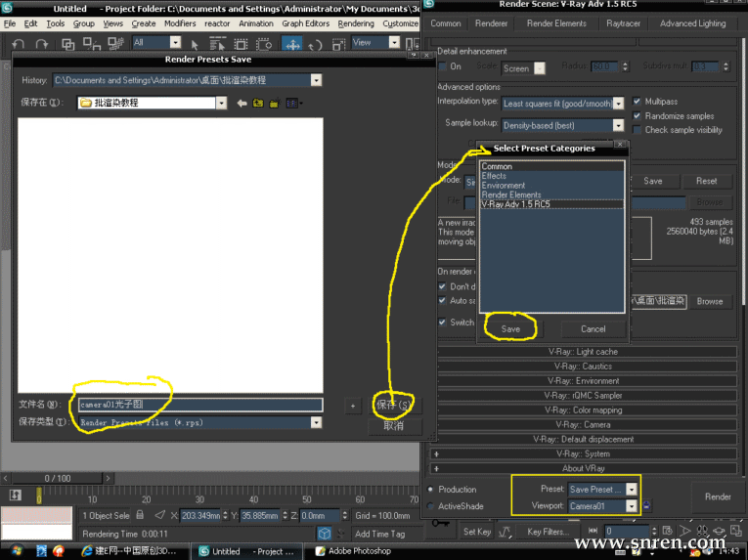Open the Modifiers menu

click(180, 23)
